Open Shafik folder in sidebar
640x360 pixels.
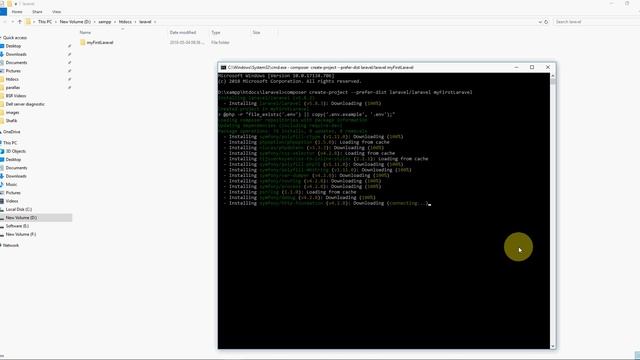tap(11, 121)
